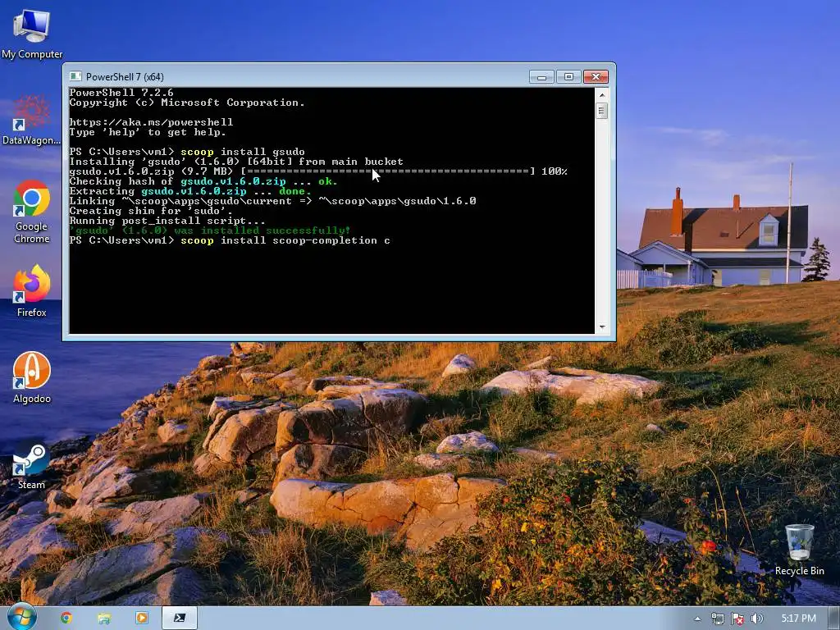
Task: Click the Windows Start orb
Action: coord(21,618)
